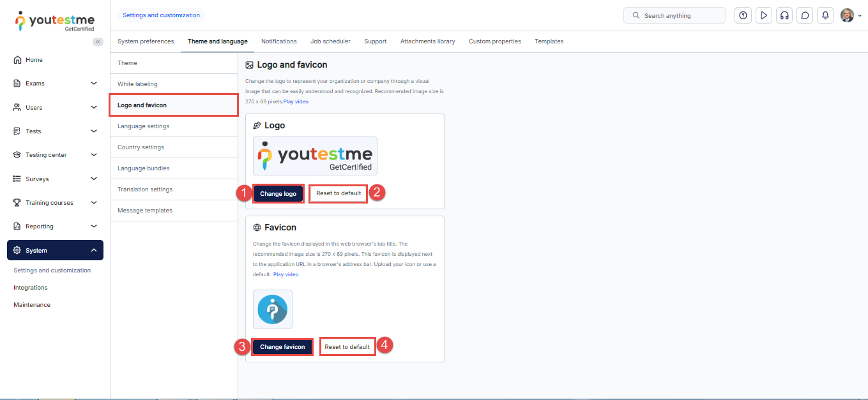Switch to System preferences tab
The height and width of the screenshot is (400, 868).
[x=146, y=41]
